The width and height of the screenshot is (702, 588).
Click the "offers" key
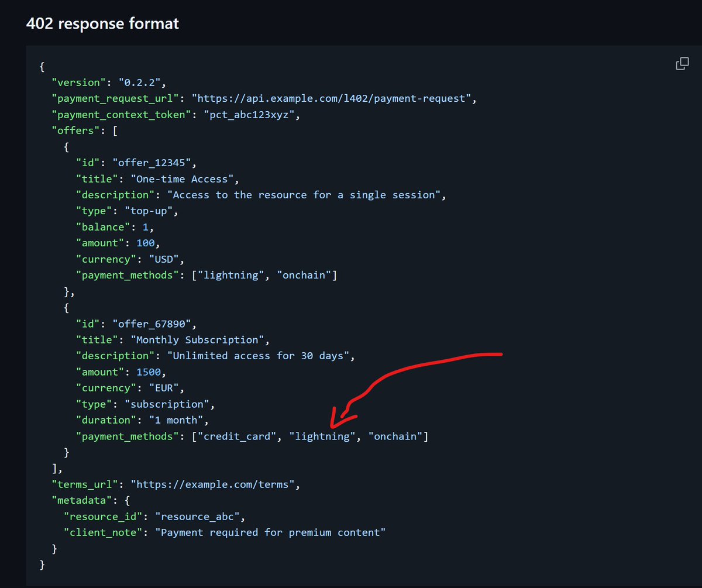click(x=75, y=130)
